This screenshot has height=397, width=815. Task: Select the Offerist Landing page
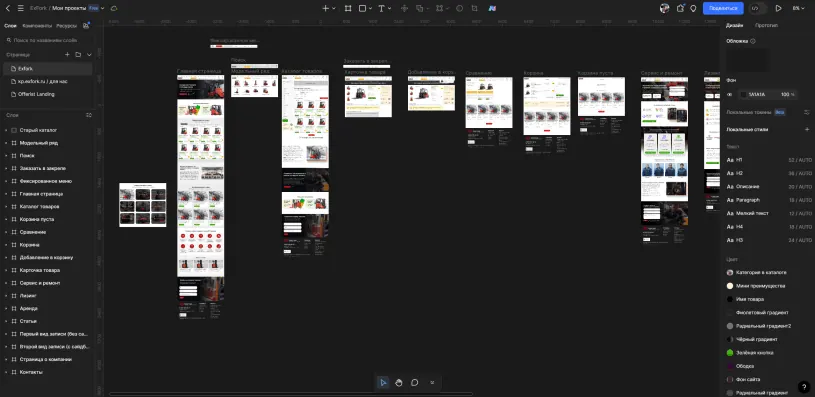47,94
